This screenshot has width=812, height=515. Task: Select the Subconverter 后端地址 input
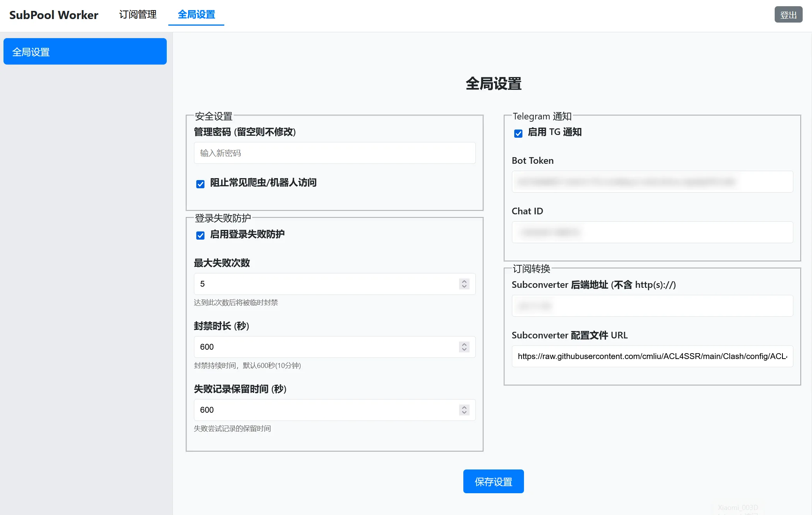tap(652, 306)
